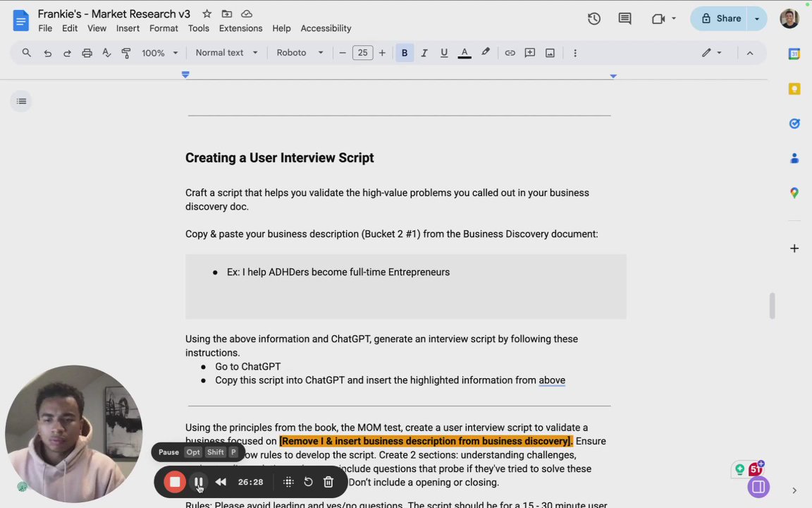Open the editing mode pencil dropdown
Image resolution: width=812 pixels, height=508 pixels.
[x=711, y=53]
